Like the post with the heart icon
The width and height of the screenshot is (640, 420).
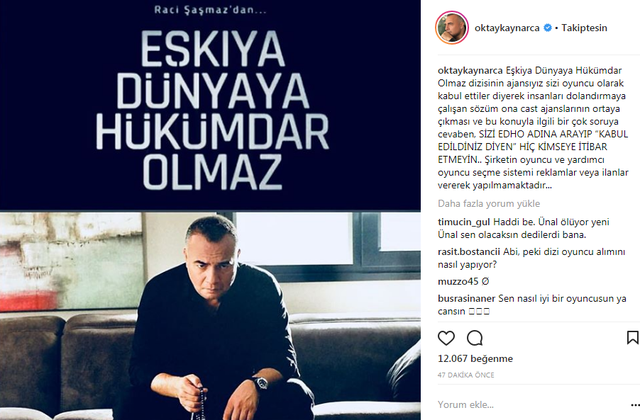point(446,338)
